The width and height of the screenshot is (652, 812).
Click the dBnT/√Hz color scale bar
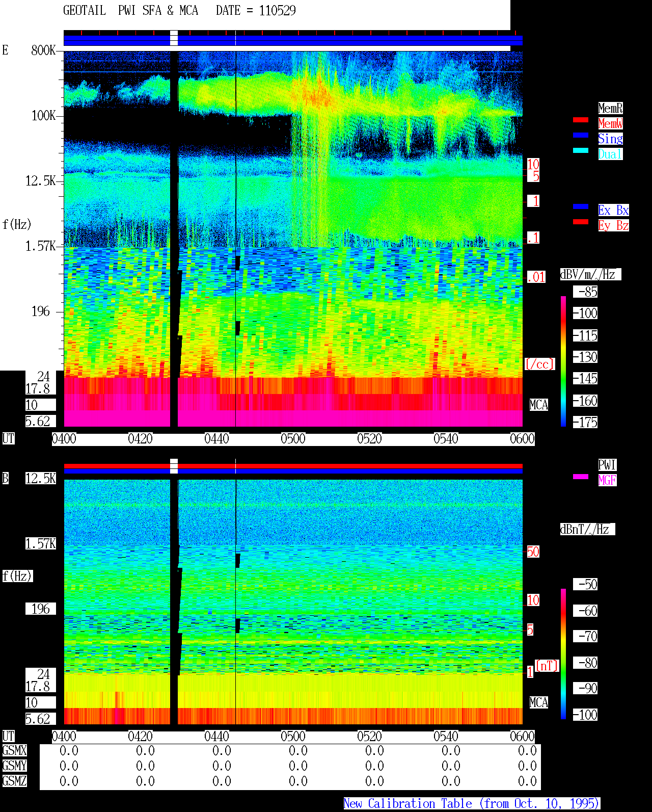pos(563,654)
